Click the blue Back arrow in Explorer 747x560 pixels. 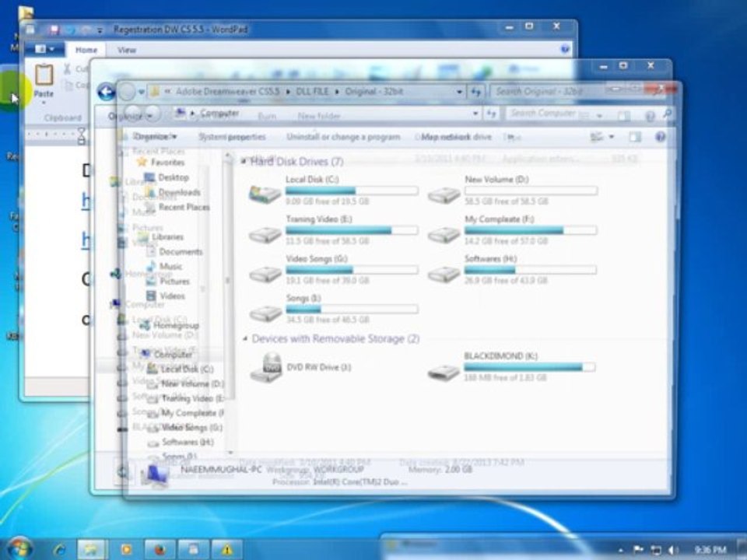(106, 92)
